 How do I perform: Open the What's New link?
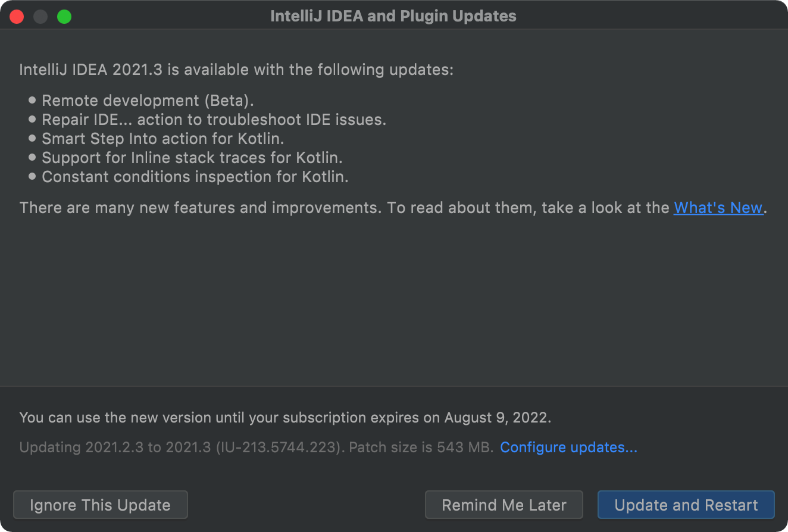[x=718, y=208]
